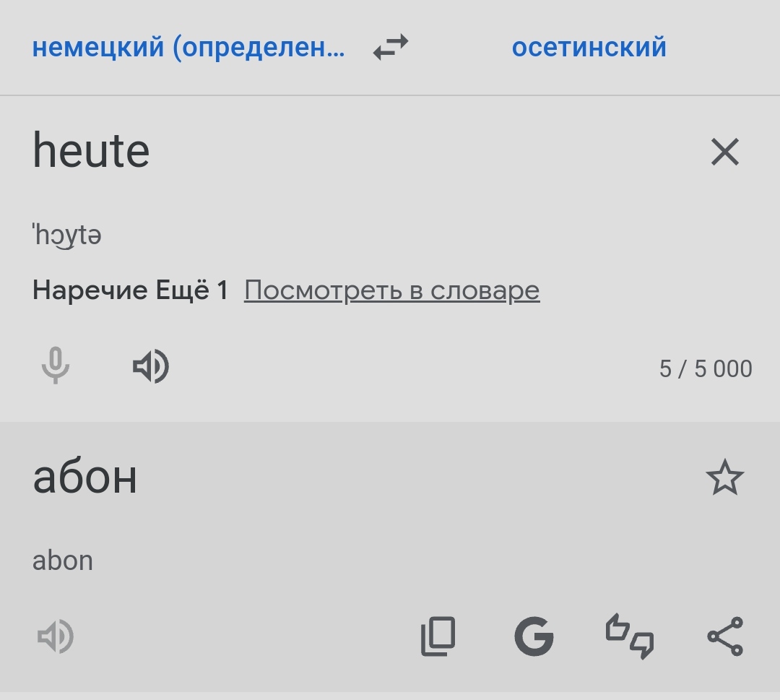Screen dimensions: 780x700
Task: Select translated word 'абон'
Action: pyautogui.click(x=84, y=477)
